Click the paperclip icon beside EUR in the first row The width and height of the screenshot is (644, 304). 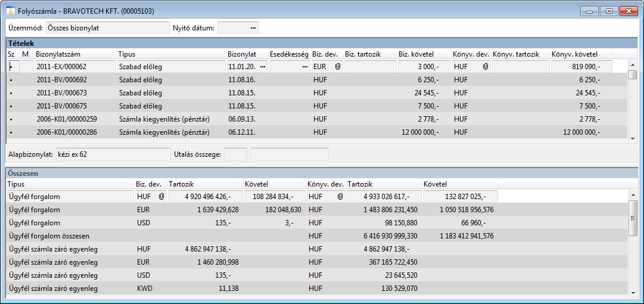click(337, 66)
